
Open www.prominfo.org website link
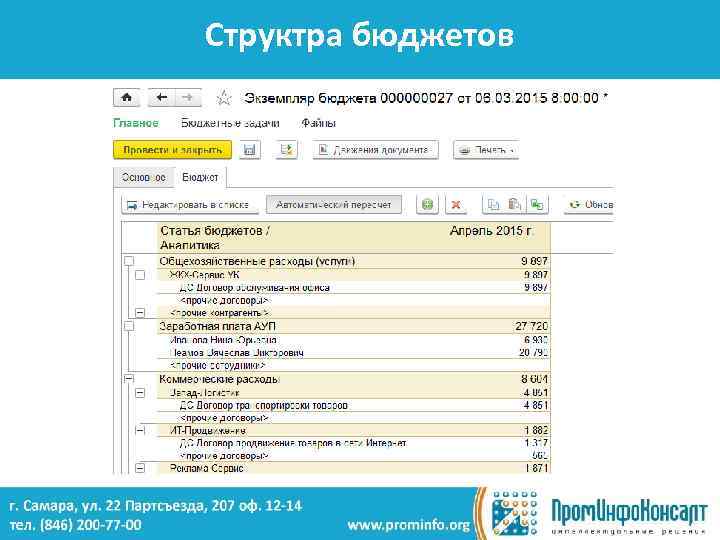(409, 524)
